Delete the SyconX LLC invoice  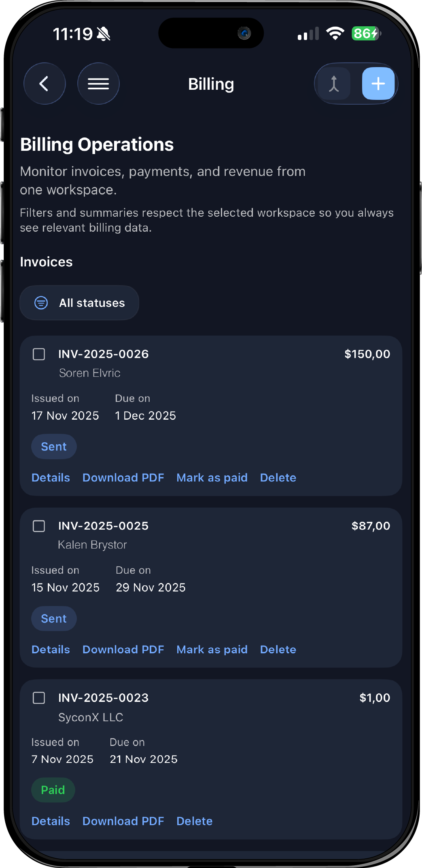tap(194, 822)
